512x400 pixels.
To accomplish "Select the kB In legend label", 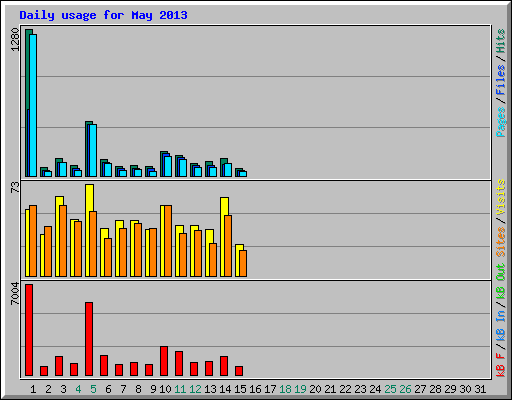I will click(x=501, y=325).
